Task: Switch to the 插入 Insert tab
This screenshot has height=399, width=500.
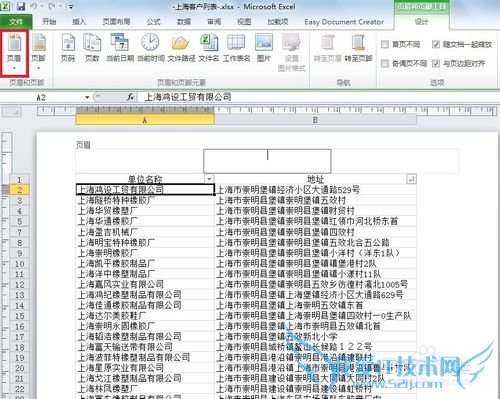Action: point(79,22)
